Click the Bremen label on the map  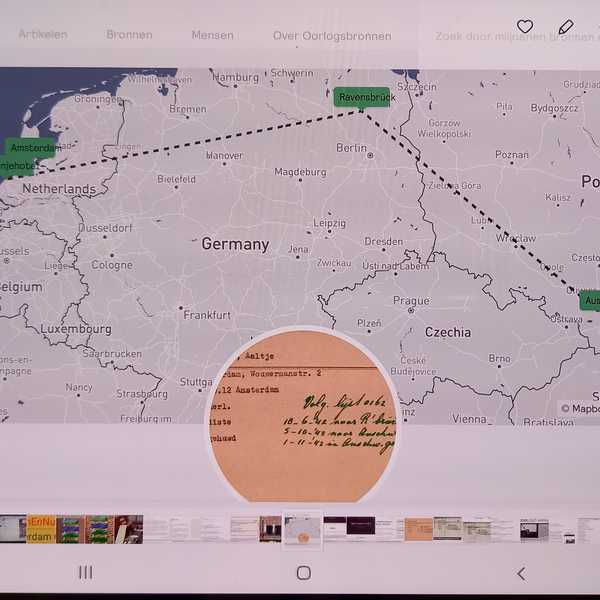click(188, 109)
